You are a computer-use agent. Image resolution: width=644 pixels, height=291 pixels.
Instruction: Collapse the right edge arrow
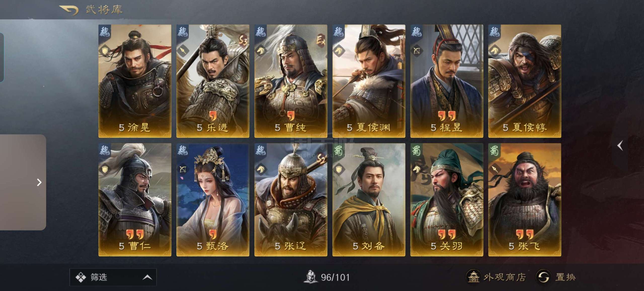tap(620, 145)
